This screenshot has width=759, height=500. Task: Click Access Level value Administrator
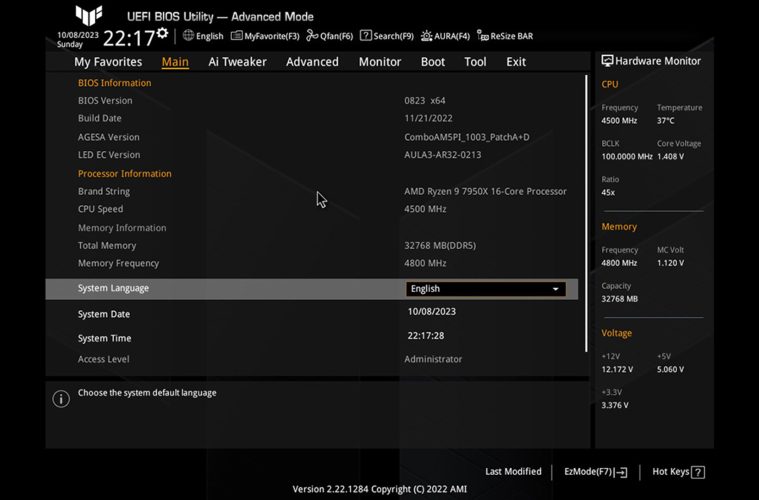(x=433, y=359)
